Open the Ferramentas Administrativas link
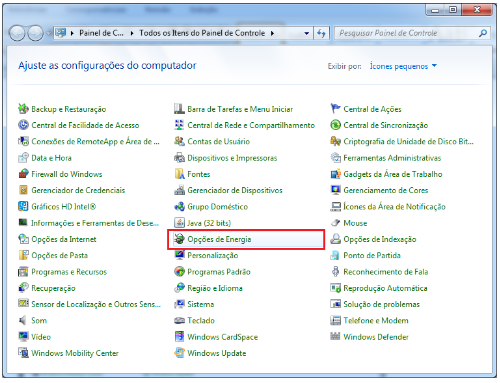Screen dimensions: 500x383 tap(392, 158)
